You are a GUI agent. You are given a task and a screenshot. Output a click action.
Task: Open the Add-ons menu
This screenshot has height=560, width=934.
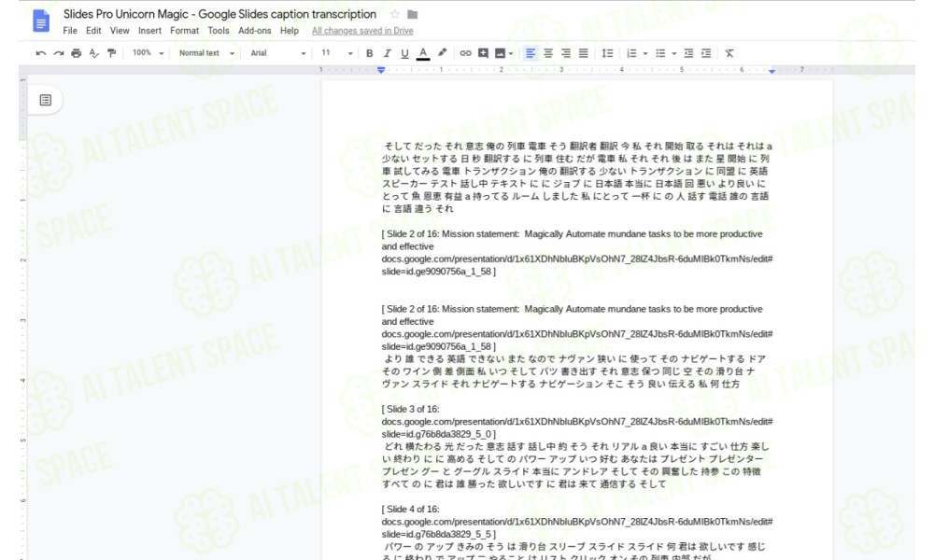(x=254, y=31)
